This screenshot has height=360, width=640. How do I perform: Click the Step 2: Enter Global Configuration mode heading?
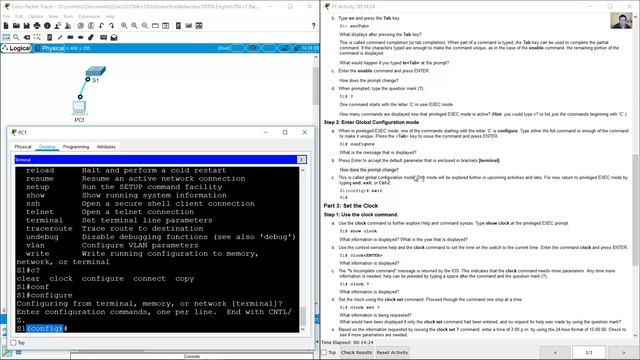pos(371,122)
